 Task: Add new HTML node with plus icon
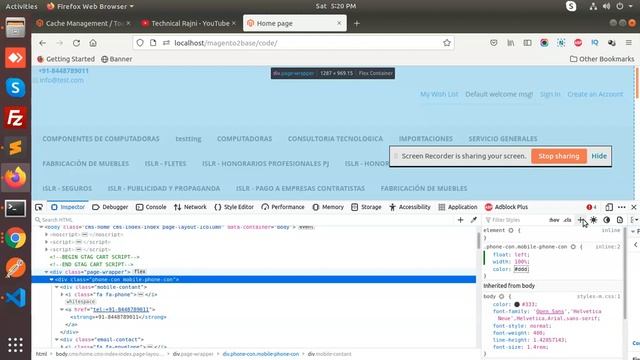460,220
